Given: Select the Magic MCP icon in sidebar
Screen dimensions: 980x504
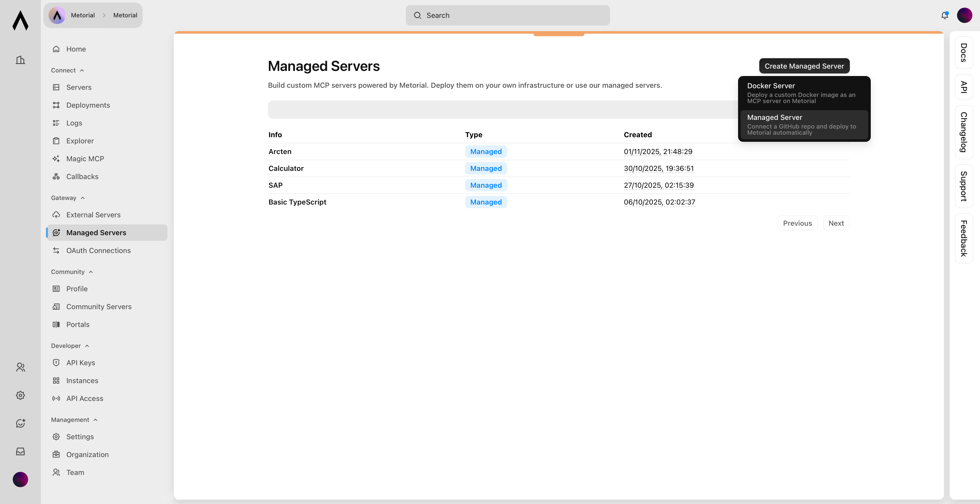Looking at the screenshot, I should click(x=56, y=158).
